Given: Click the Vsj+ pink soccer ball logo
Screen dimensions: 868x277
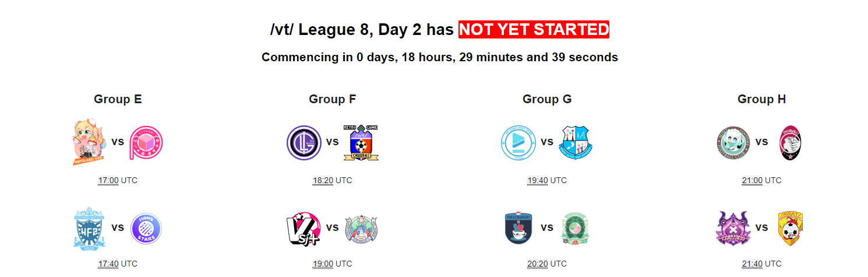Looking at the screenshot, I should click(x=304, y=228).
